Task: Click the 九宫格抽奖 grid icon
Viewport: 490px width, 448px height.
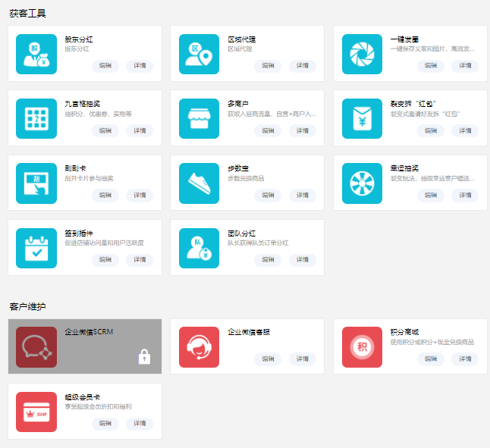Action: 36,118
